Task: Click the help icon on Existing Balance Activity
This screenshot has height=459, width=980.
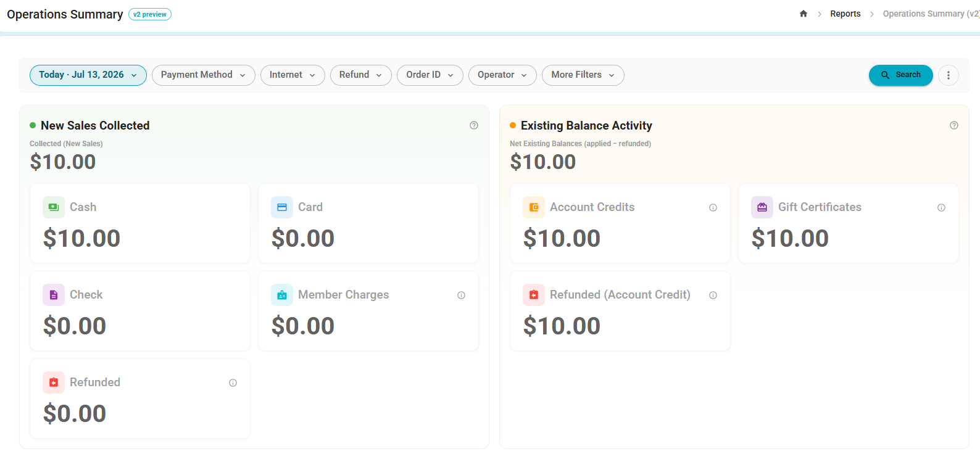Action: coord(954,125)
